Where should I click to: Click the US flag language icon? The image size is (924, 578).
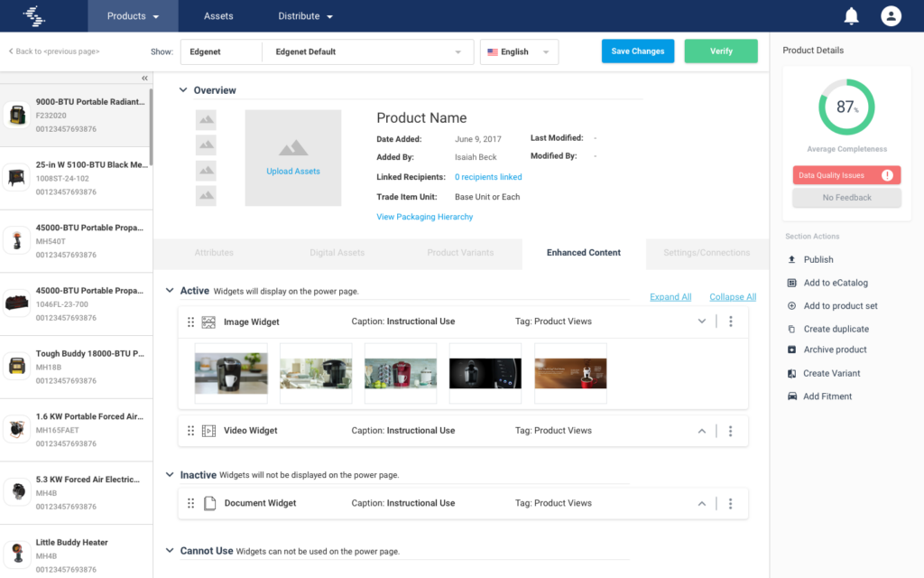tap(493, 51)
